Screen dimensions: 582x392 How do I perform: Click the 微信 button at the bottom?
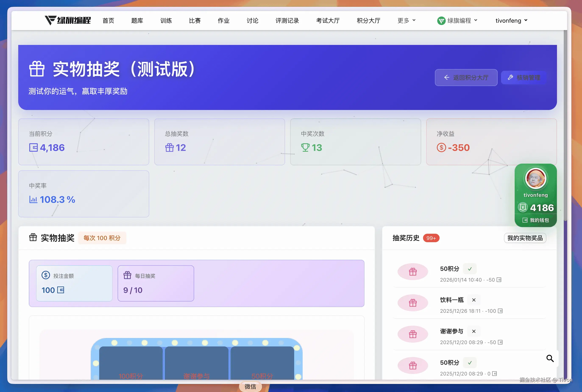coord(250,386)
